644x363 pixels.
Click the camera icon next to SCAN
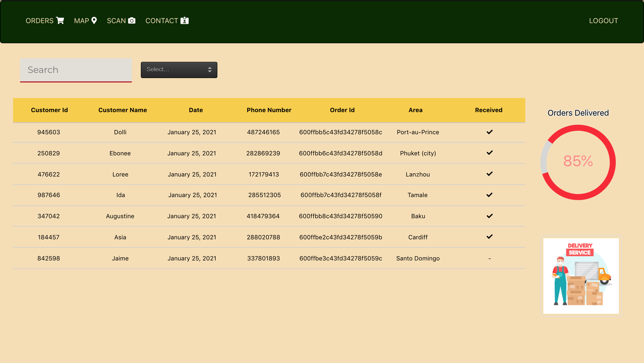132,20
